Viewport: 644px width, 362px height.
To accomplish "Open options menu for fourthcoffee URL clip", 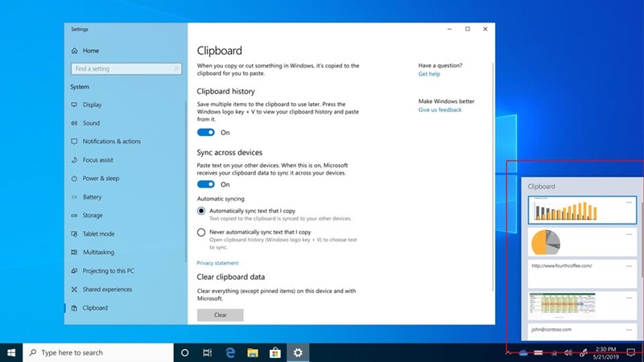I will [630, 265].
